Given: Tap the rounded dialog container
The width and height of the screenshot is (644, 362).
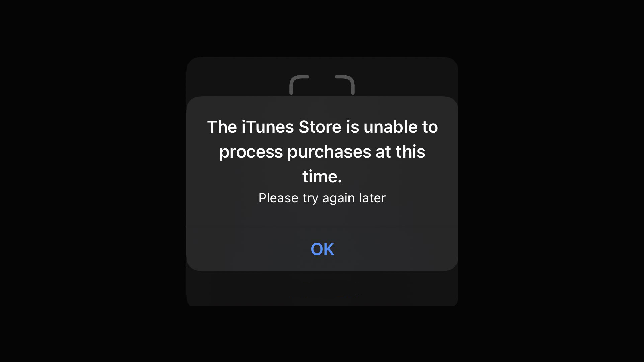Looking at the screenshot, I should click(x=322, y=183).
